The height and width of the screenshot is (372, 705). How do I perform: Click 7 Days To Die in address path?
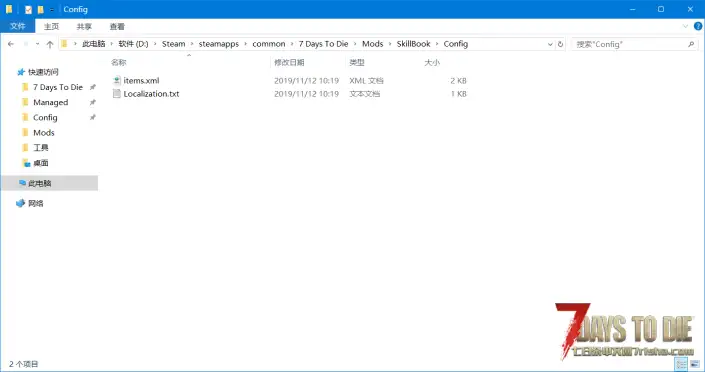pyautogui.click(x=323, y=44)
